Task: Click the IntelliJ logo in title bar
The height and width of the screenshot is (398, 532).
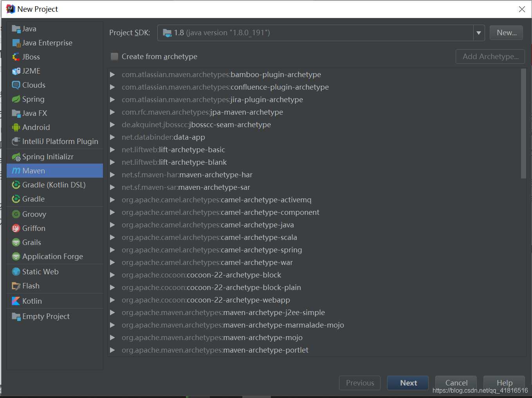Action: pyautogui.click(x=11, y=9)
